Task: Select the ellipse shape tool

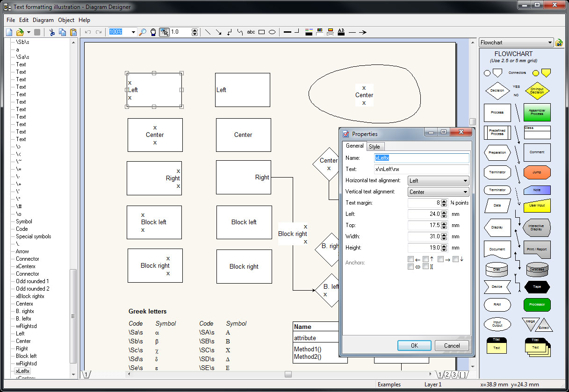Action: 272,32
